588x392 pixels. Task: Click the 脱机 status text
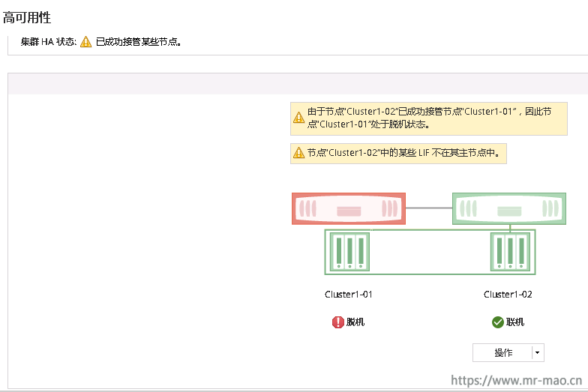click(x=355, y=322)
